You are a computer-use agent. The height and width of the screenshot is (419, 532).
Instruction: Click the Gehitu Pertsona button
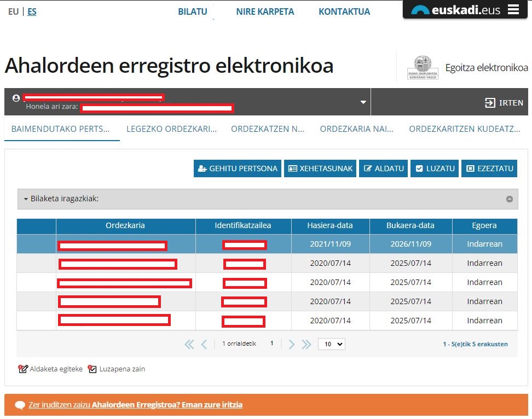[237, 168]
